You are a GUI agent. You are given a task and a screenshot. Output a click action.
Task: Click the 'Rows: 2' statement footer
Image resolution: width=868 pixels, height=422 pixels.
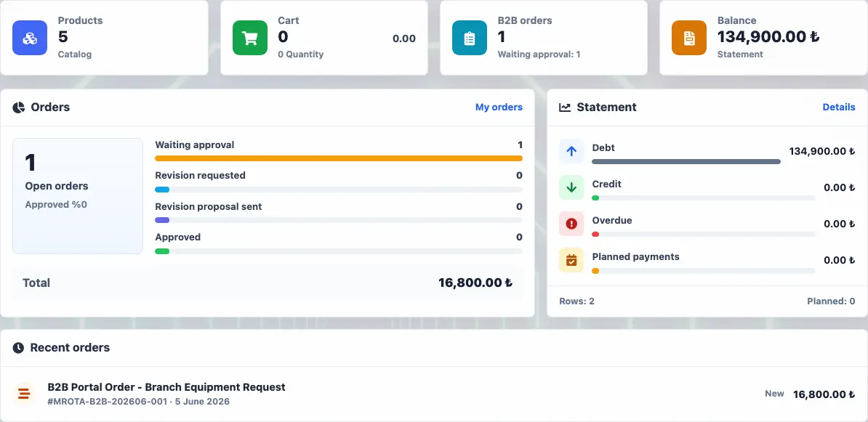point(576,301)
